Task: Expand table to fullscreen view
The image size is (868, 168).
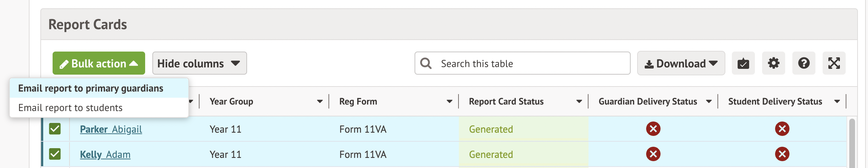Action: coord(834,63)
